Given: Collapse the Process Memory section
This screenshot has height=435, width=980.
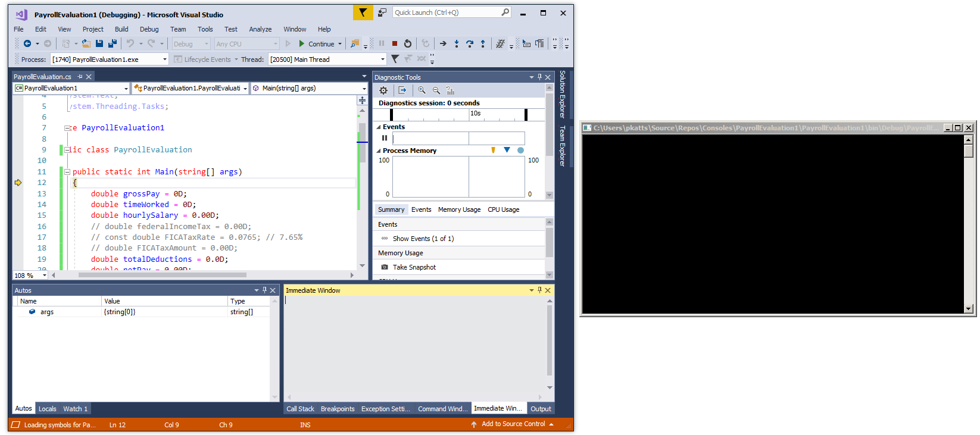Looking at the screenshot, I should tap(379, 151).
